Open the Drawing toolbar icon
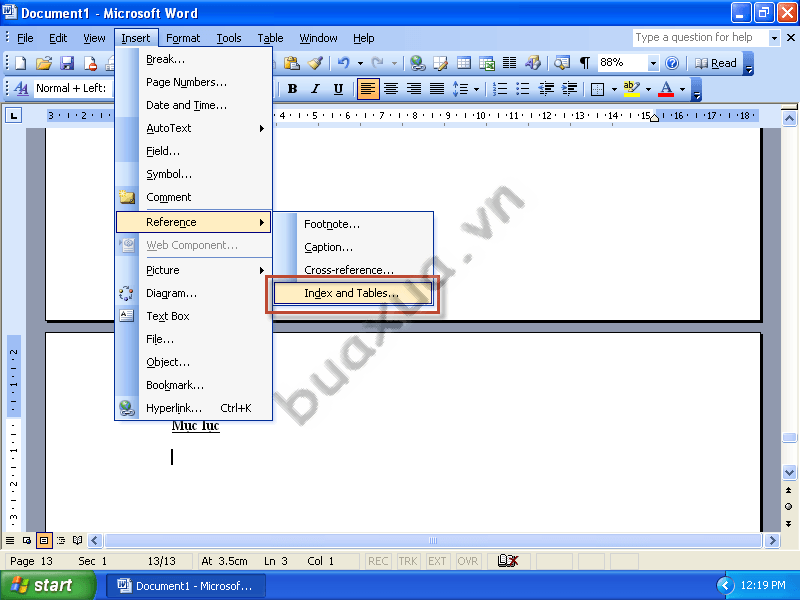Screen dimensions: 800x600 click(x=533, y=63)
